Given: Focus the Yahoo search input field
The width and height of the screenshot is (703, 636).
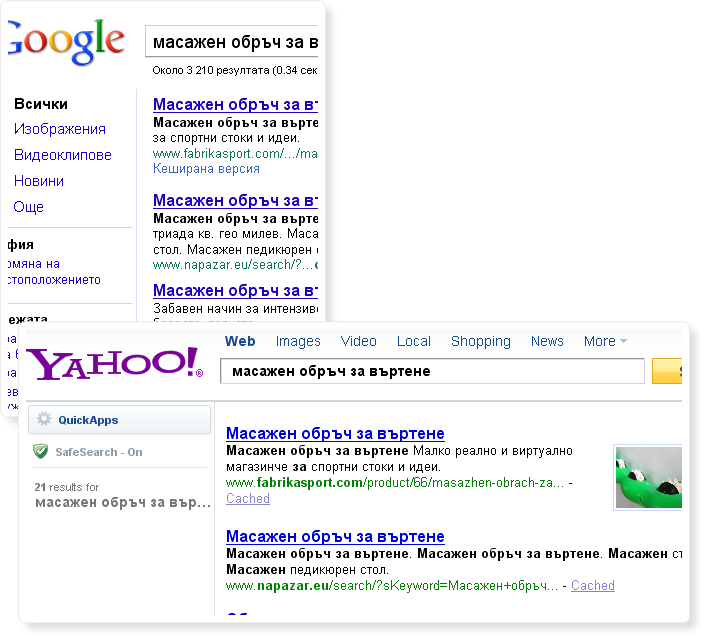Looking at the screenshot, I should point(432,371).
